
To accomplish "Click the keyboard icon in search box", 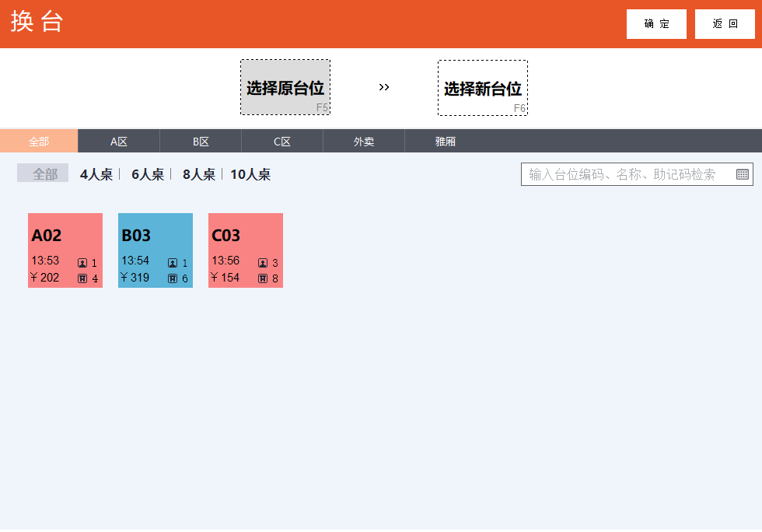I will pyautogui.click(x=742, y=174).
